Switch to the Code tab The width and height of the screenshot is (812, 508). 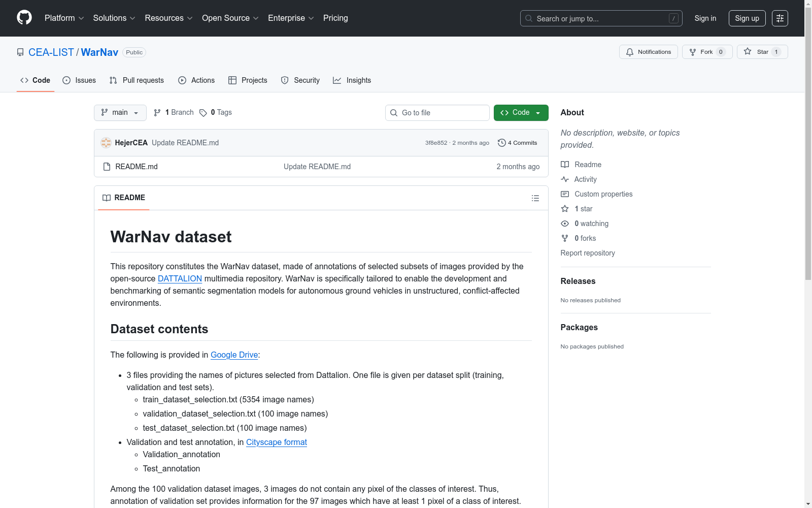point(36,80)
